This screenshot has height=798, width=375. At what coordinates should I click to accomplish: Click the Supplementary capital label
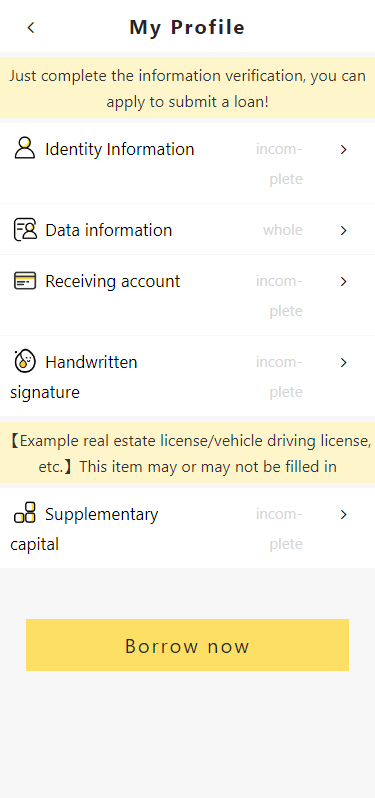[84, 529]
